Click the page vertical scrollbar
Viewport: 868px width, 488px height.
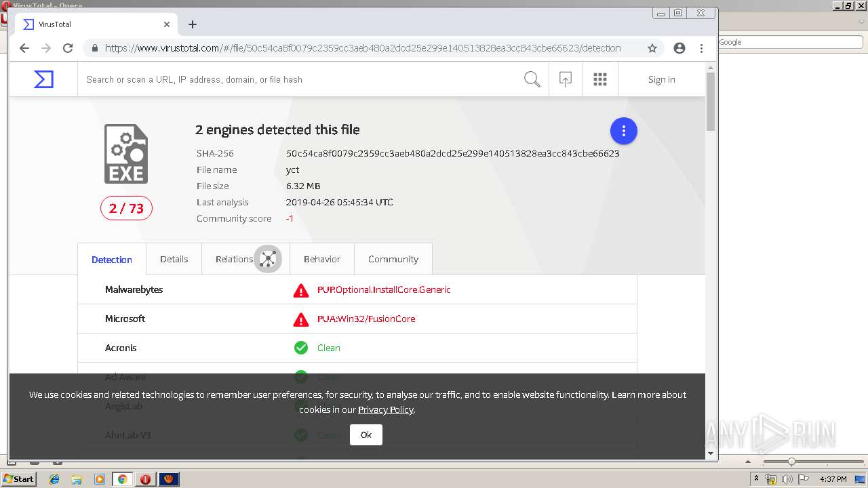(x=711, y=102)
